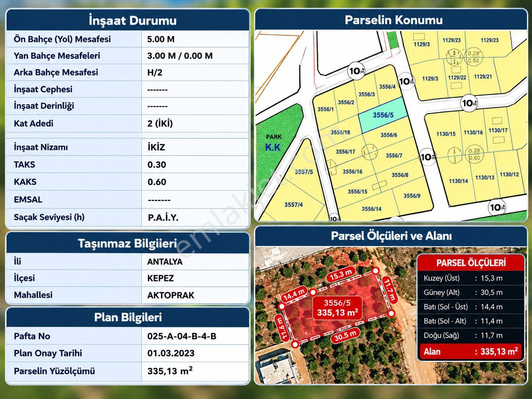
Task: Click the "Plan Bilgileri" section header
Action: click(x=128, y=317)
